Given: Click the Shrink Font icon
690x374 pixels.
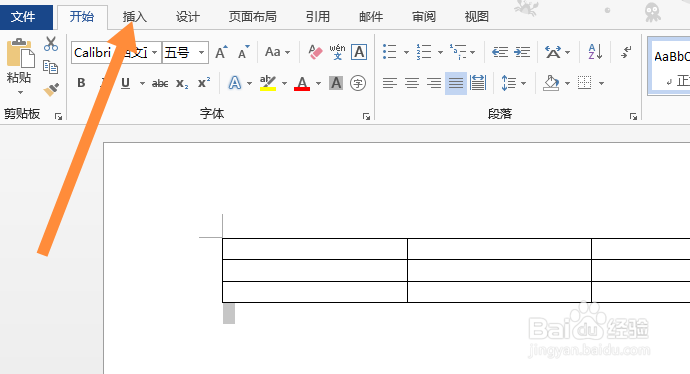Looking at the screenshot, I should pyautogui.click(x=243, y=53).
